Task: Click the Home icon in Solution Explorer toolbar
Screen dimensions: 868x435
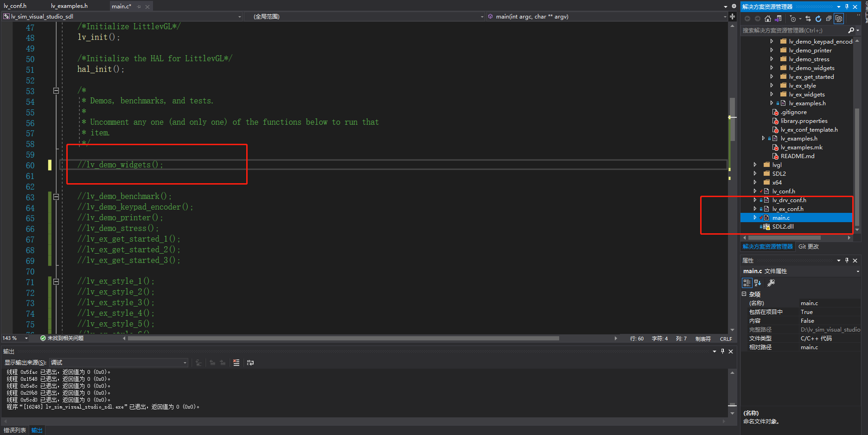Action: [x=768, y=19]
